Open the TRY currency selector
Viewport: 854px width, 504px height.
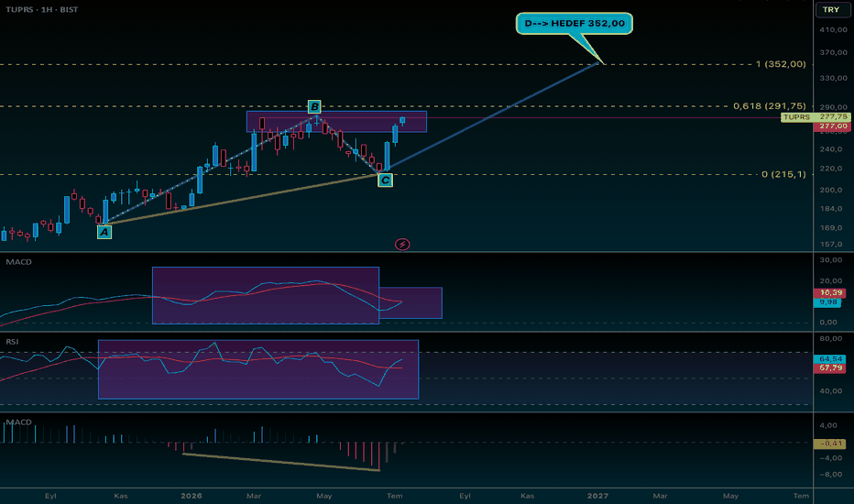[831, 10]
